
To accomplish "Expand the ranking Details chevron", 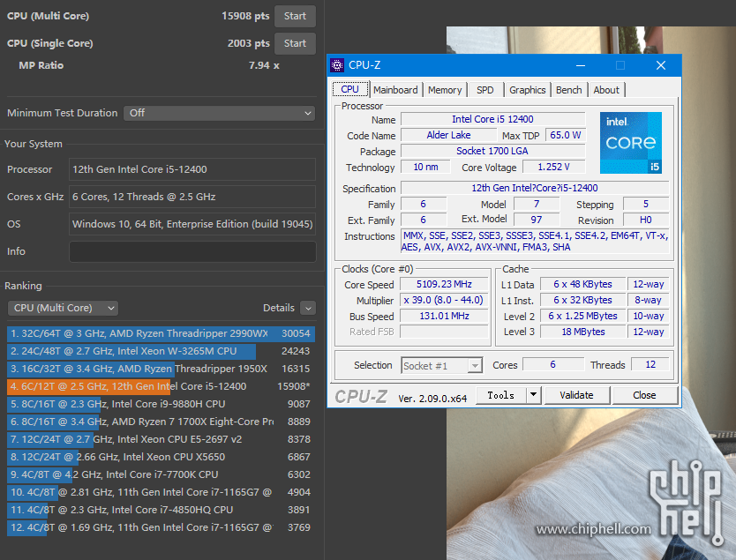I will [x=308, y=308].
